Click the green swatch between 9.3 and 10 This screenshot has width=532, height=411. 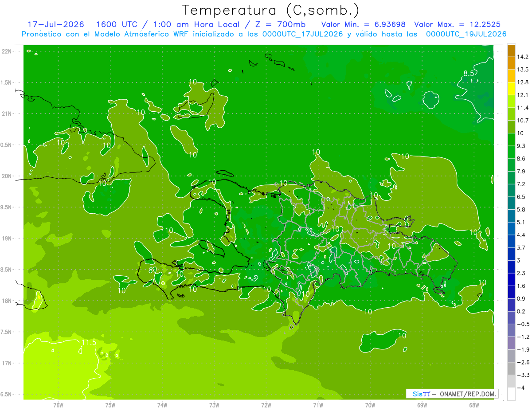511,139
